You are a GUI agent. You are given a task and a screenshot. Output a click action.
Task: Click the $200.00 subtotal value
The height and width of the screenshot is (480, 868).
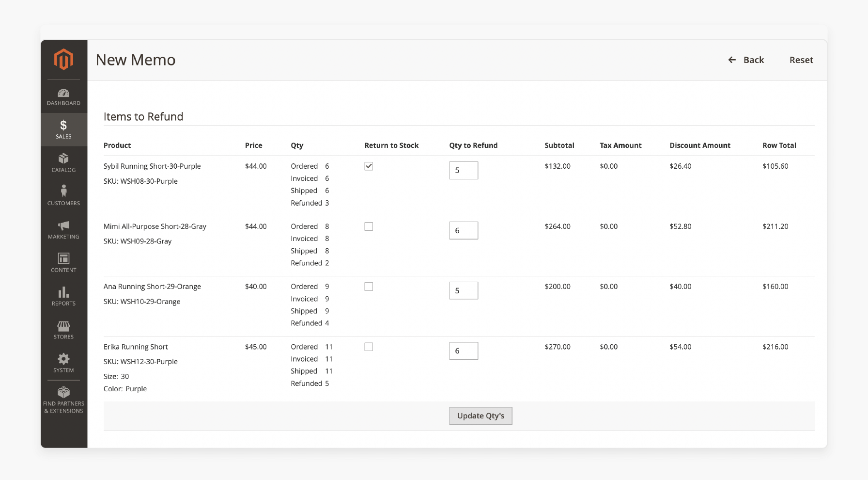coord(558,287)
